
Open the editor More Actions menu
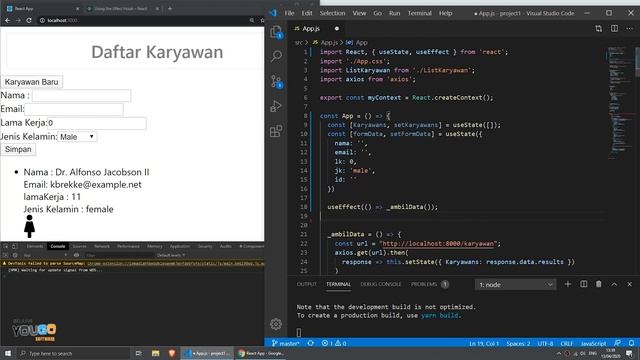[629, 29]
